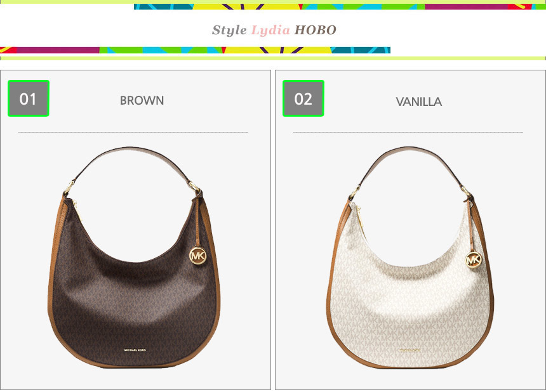The image size is (546, 392).
Task: Click the gold MK charm on vanilla bag
Action: (x=474, y=259)
